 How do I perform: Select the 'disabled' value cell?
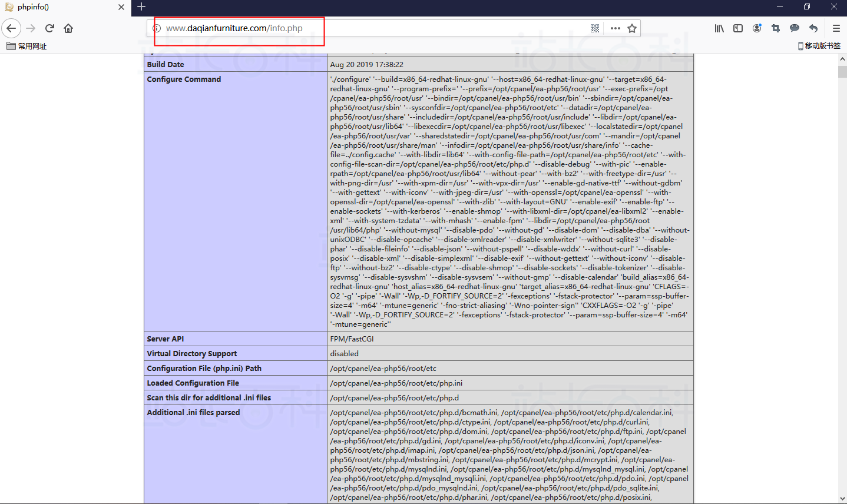(x=510, y=354)
